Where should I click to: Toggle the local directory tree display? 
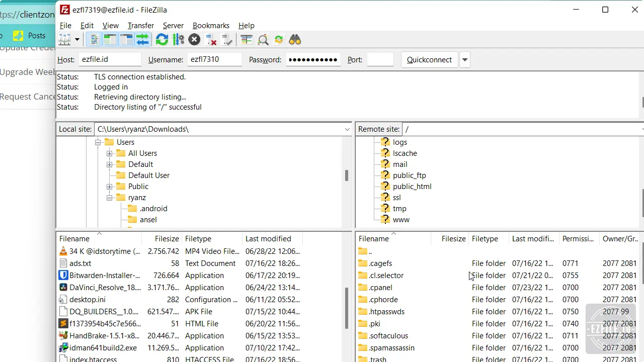[x=110, y=40]
